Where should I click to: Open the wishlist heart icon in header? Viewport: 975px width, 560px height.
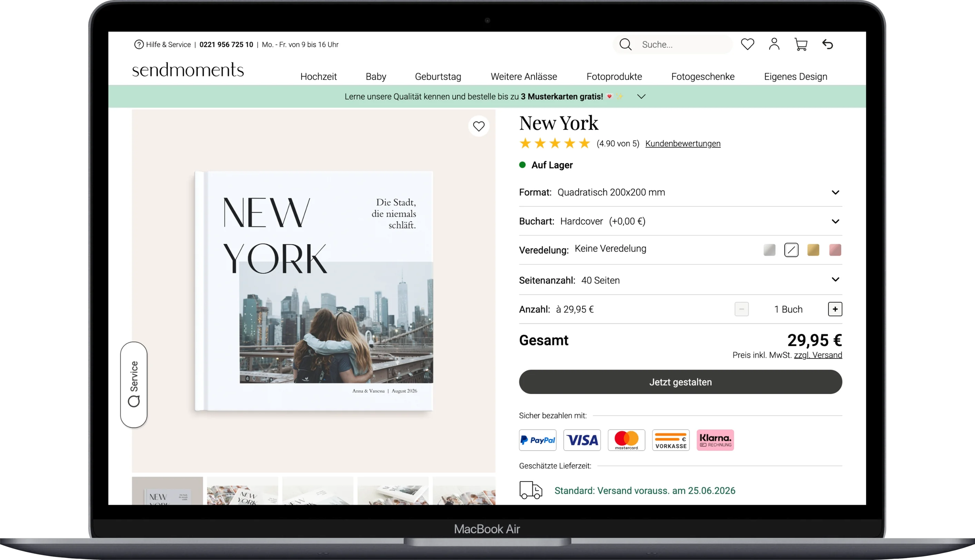tap(747, 44)
